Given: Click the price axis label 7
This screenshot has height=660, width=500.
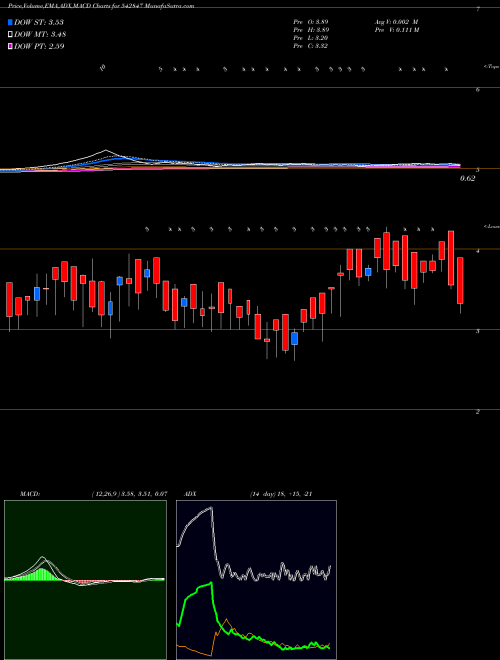Looking at the screenshot, I should pos(478,9).
